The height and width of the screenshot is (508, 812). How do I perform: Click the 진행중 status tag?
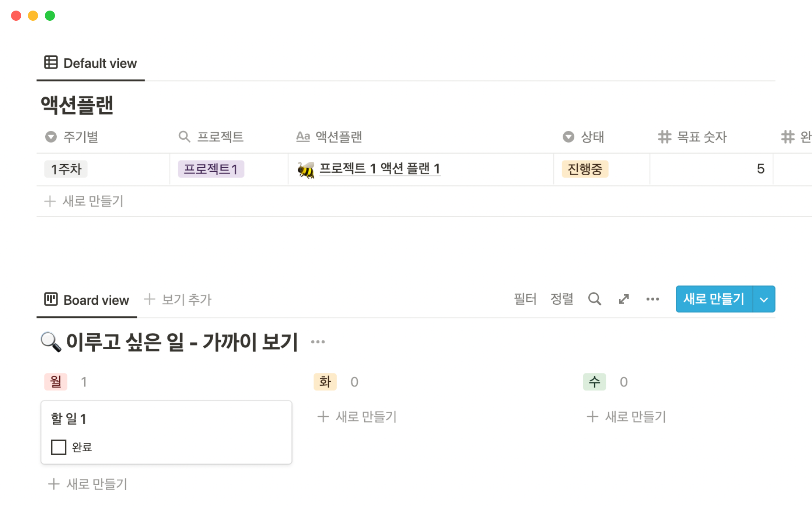tap(585, 169)
